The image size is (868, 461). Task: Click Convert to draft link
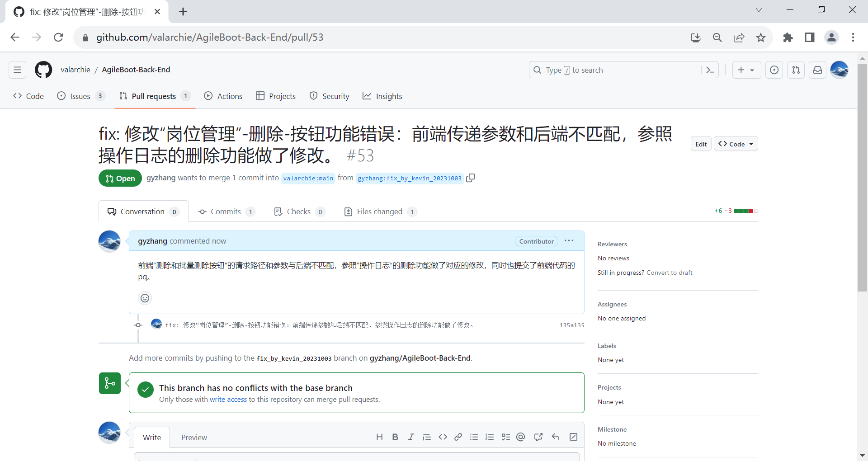click(670, 273)
